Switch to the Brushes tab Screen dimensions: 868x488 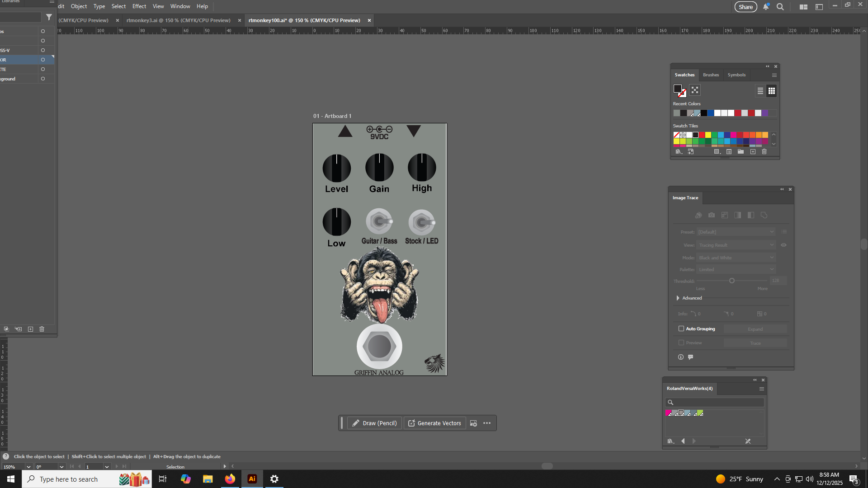point(711,75)
